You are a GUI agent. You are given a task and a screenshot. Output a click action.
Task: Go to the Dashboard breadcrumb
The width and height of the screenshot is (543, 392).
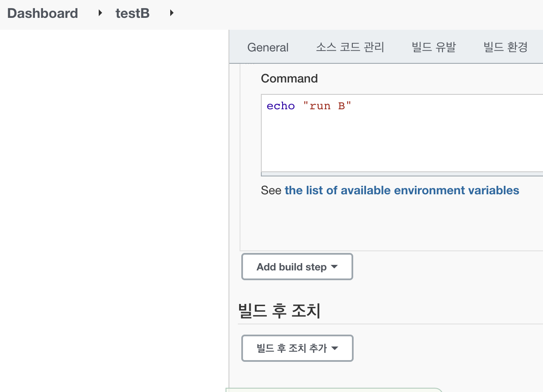pos(43,13)
